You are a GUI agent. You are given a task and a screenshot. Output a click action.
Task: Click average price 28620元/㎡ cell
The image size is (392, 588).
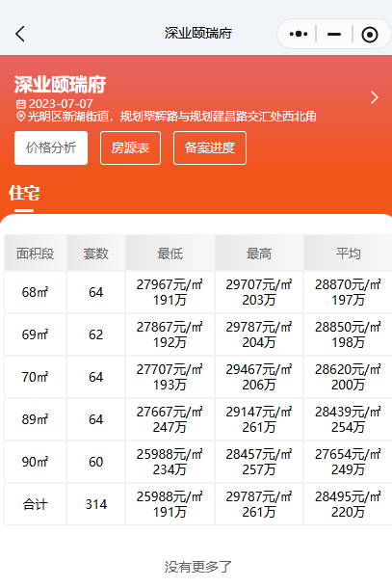point(348,377)
